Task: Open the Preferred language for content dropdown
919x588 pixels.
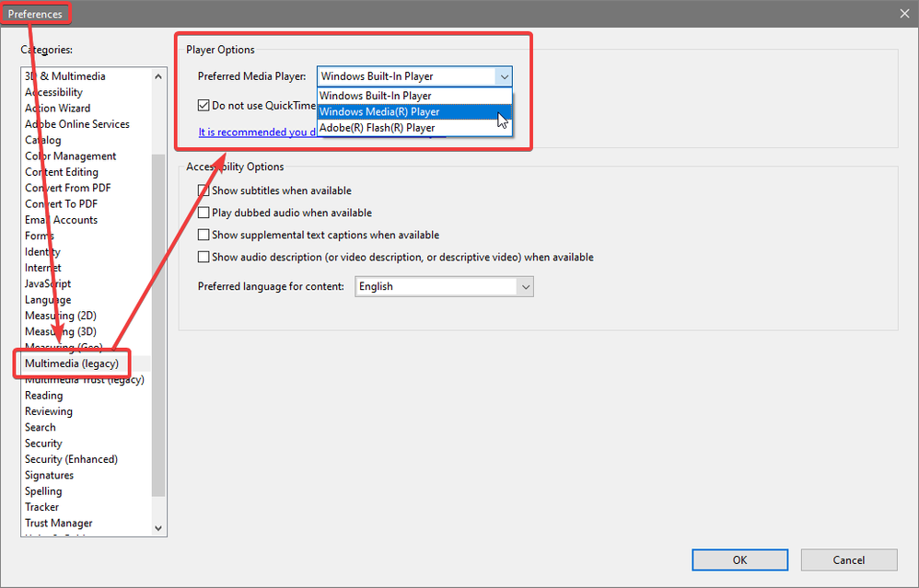Action: coord(525,286)
